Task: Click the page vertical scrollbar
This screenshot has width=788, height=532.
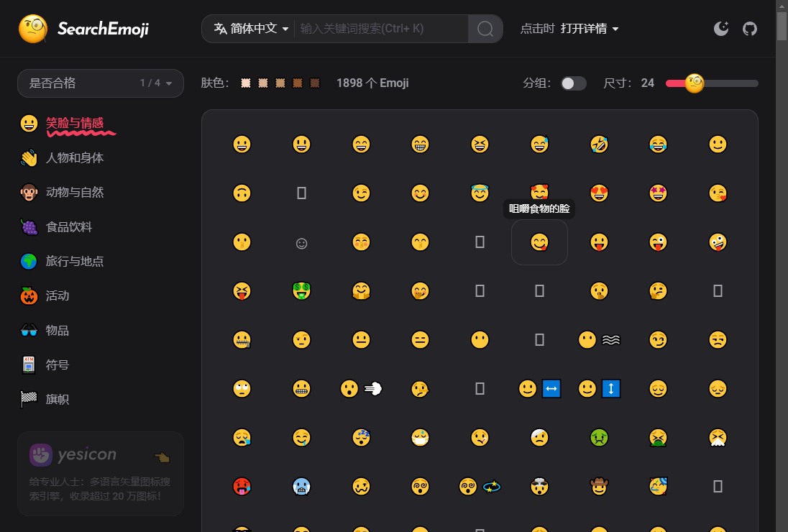Action: [x=782, y=26]
